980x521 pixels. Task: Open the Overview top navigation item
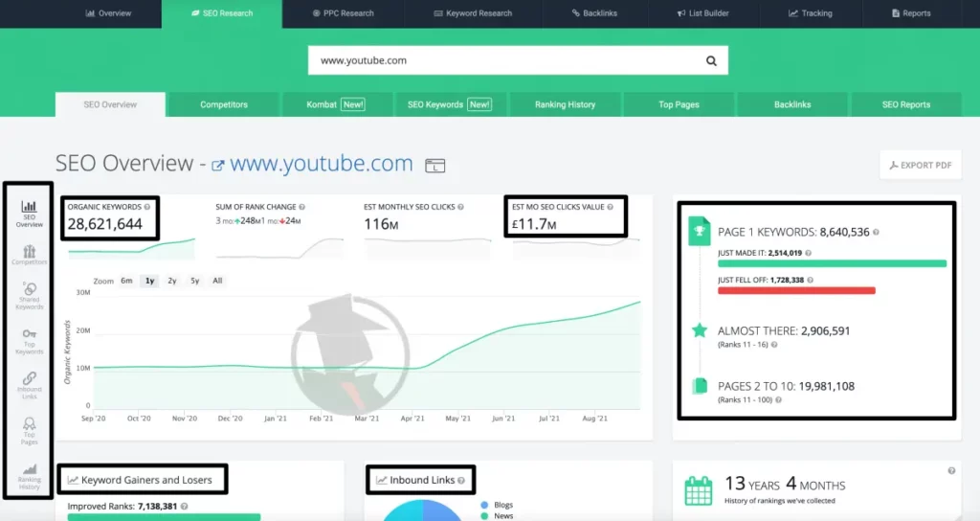(108, 13)
